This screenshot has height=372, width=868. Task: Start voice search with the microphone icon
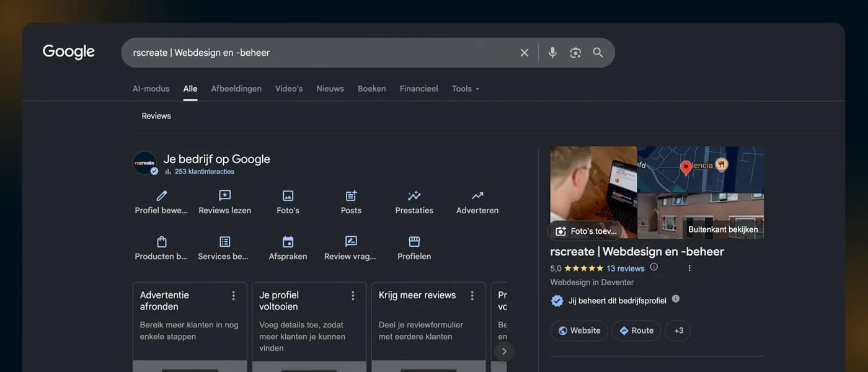click(552, 53)
